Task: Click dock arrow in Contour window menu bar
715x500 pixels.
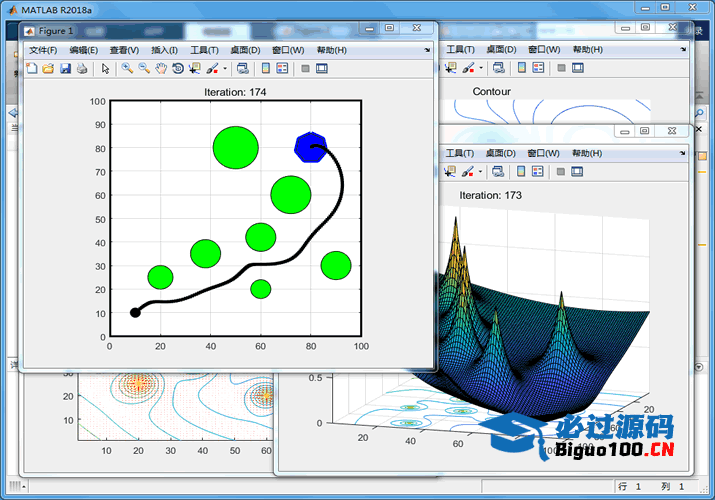Action: 683,49
